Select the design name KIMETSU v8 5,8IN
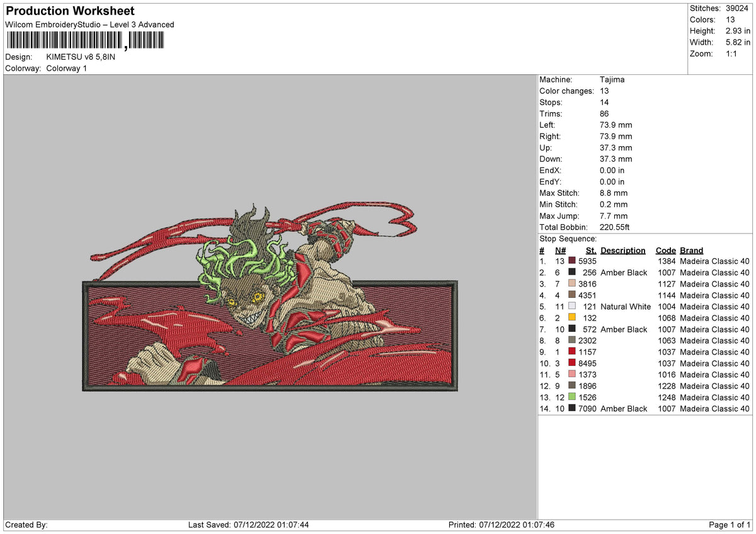This screenshot has height=534, width=756. (81, 57)
